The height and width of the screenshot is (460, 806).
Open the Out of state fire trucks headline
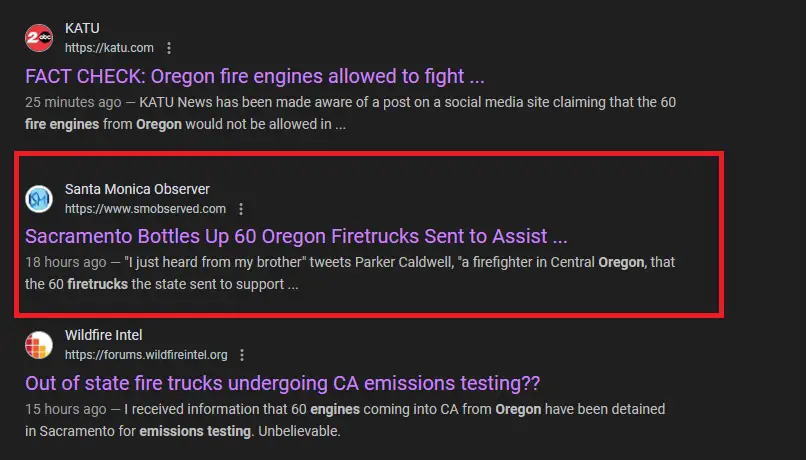pos(283,383)
